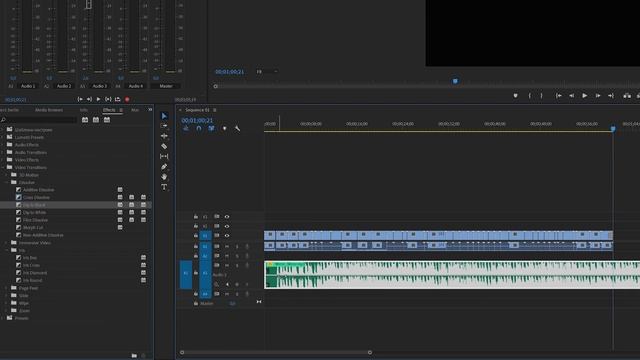Image resolution: width=640 pixels, height=360 pixels.
Task: Click red record button in audio mixer
Action: 127,99
